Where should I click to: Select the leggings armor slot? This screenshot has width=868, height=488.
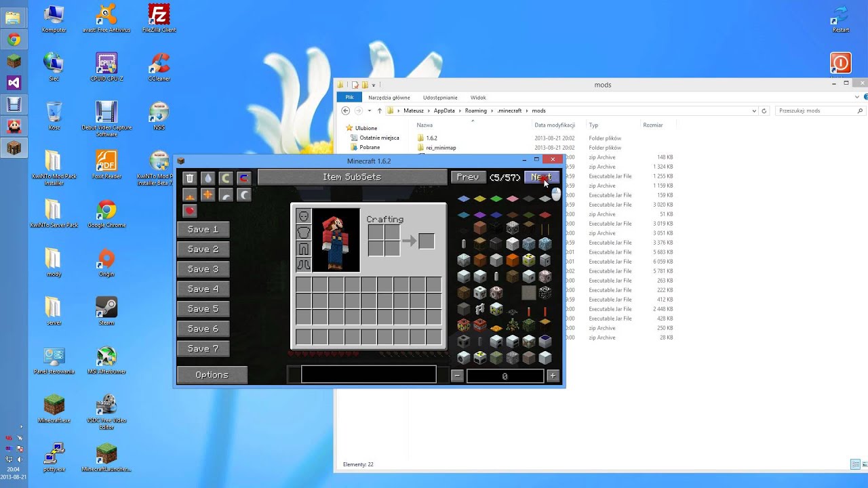303,249
